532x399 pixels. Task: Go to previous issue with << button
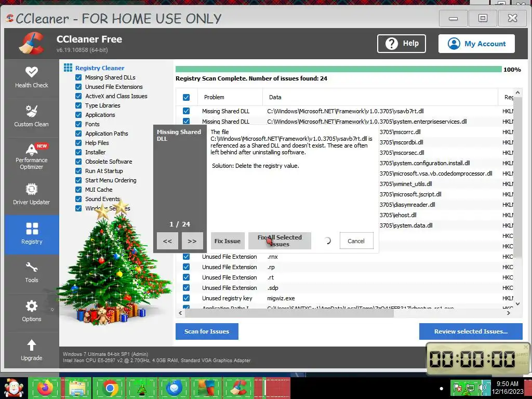point(167,241)
